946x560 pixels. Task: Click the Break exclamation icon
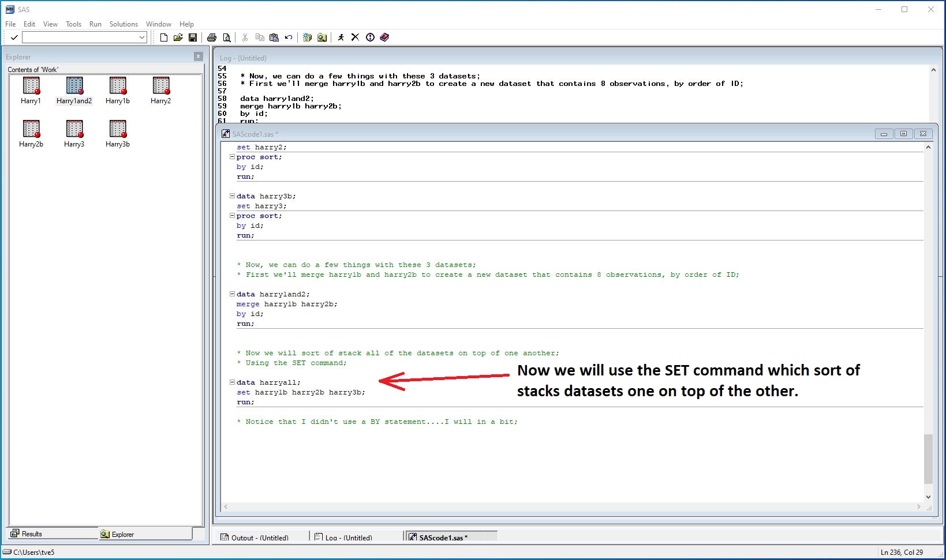coord(370,37)
